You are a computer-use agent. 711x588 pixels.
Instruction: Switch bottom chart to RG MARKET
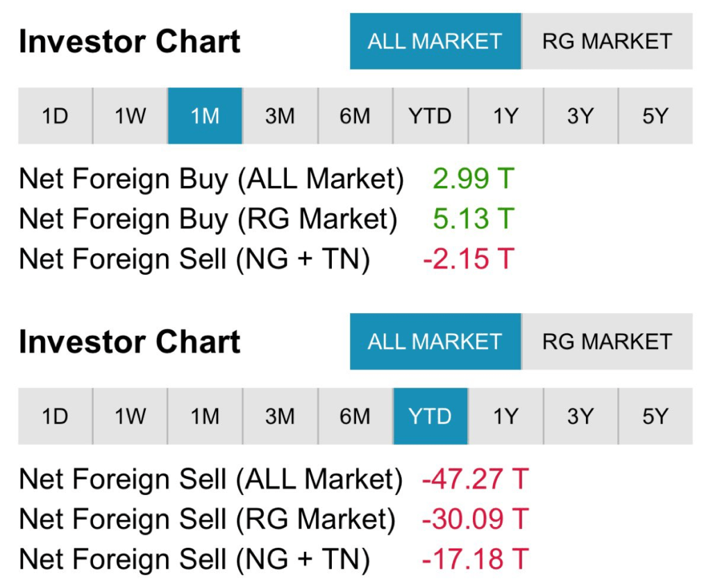click(x=607, y=341)
